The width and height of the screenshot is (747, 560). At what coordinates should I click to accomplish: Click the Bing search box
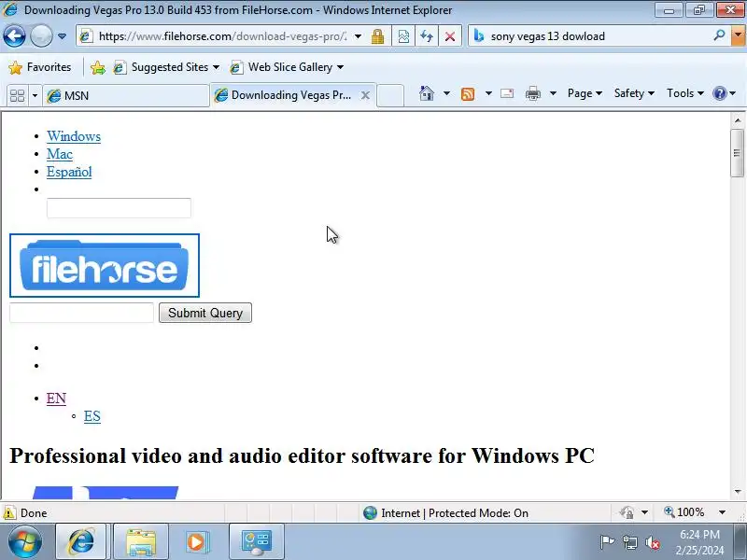598,36
